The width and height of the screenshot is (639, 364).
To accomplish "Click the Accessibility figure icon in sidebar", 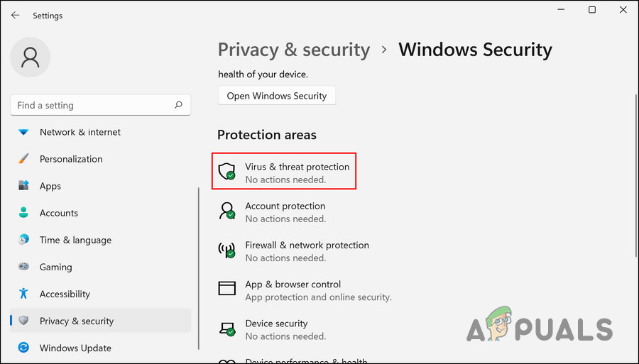I will pyautogui.click(x=23, y=294).
